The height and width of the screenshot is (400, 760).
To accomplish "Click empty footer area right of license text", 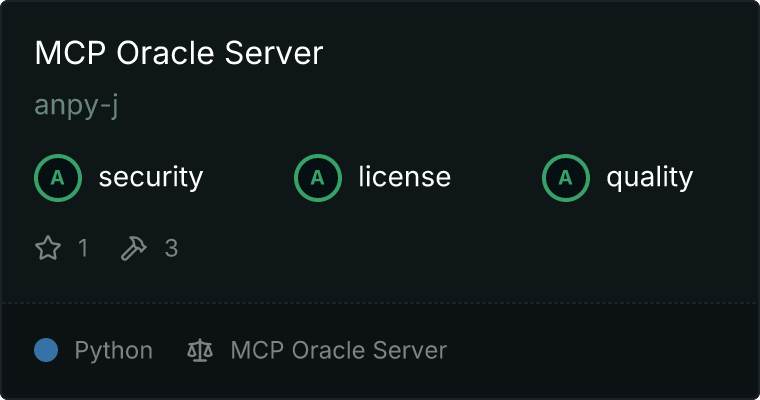I will 600,351.
